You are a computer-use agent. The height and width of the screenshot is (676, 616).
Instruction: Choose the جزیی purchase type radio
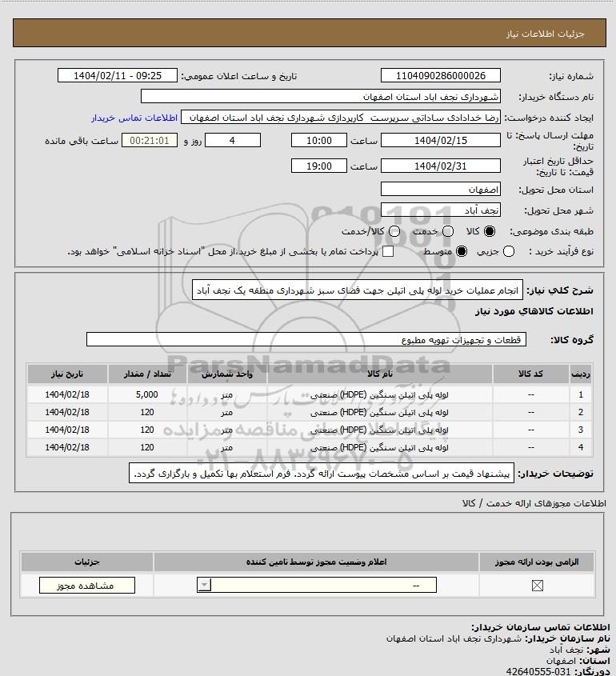click(x=509, y=251)
